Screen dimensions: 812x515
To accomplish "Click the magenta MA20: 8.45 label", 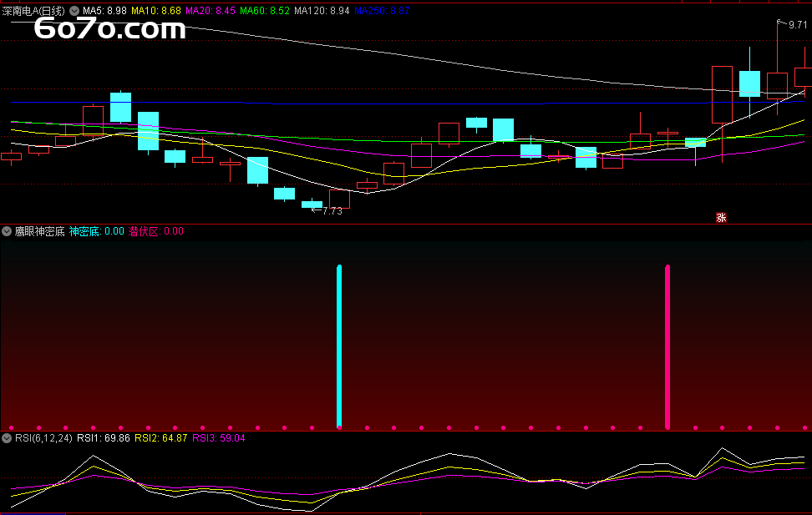I will coord(211,11).
